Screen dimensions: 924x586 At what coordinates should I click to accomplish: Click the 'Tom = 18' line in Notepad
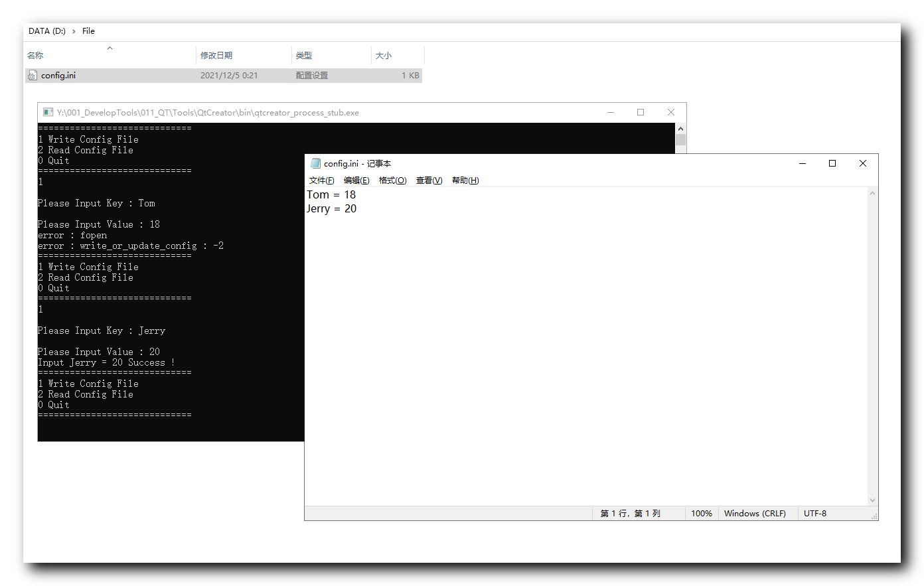point(331,194)
